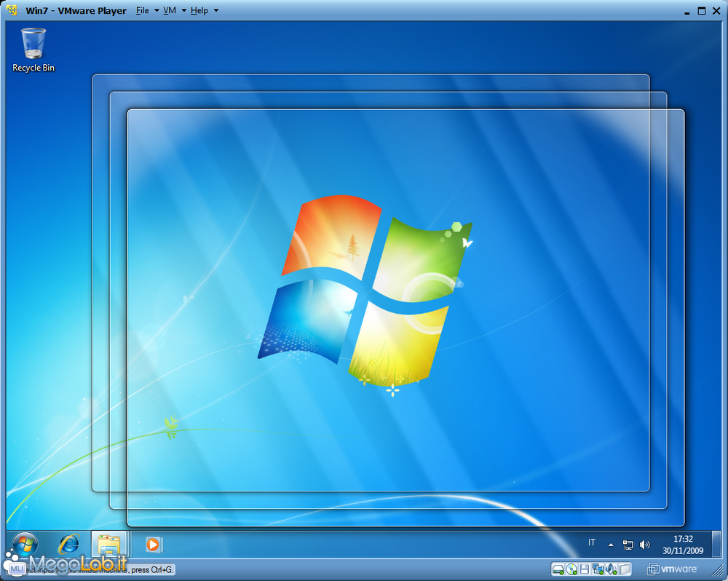
Task: Open the clock showing 17:32
Action: pyautogui.click(x=683, y=545)
